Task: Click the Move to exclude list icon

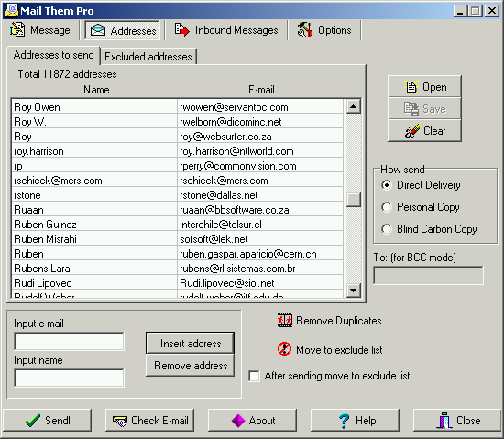Action: tap(284, 349)
